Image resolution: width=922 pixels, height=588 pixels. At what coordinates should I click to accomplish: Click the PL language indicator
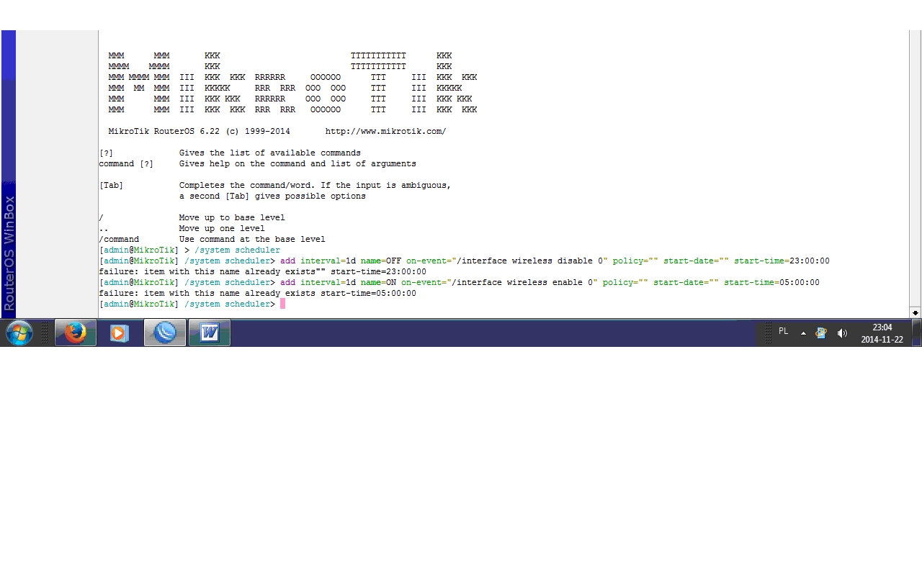(784, 332)
